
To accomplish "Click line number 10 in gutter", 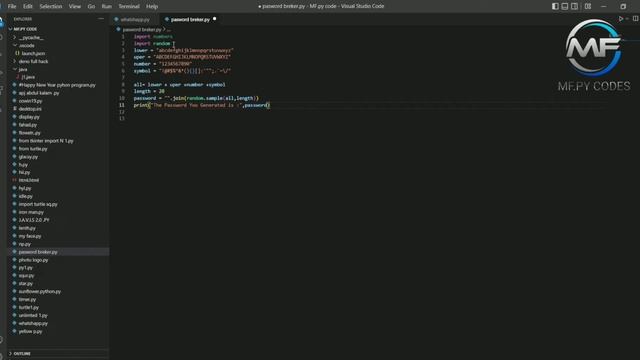I will coord(122,98).
